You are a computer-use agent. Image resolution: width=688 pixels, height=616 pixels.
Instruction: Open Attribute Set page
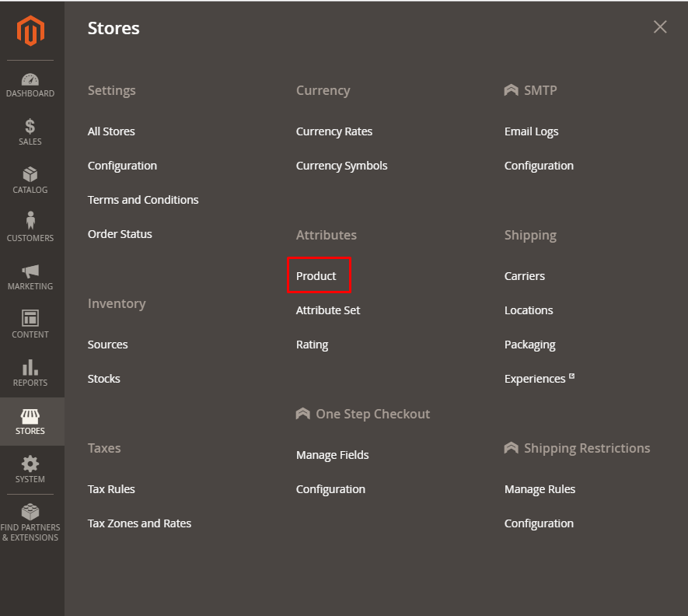pos(328,310)
